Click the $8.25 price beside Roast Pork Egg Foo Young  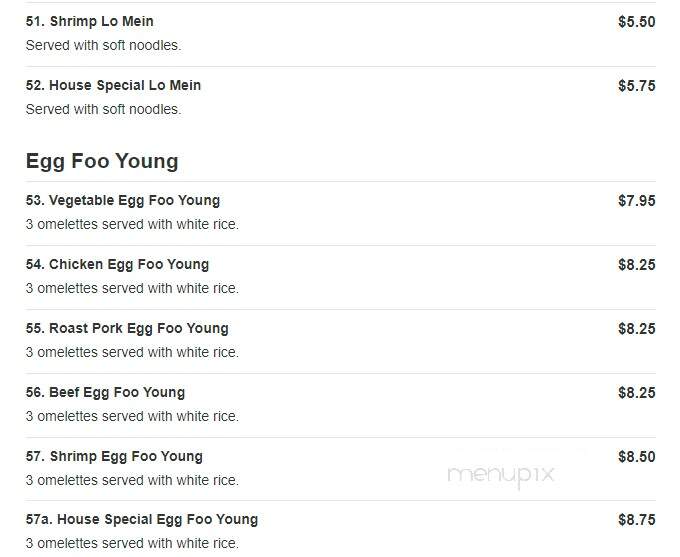tap(637, 329)
